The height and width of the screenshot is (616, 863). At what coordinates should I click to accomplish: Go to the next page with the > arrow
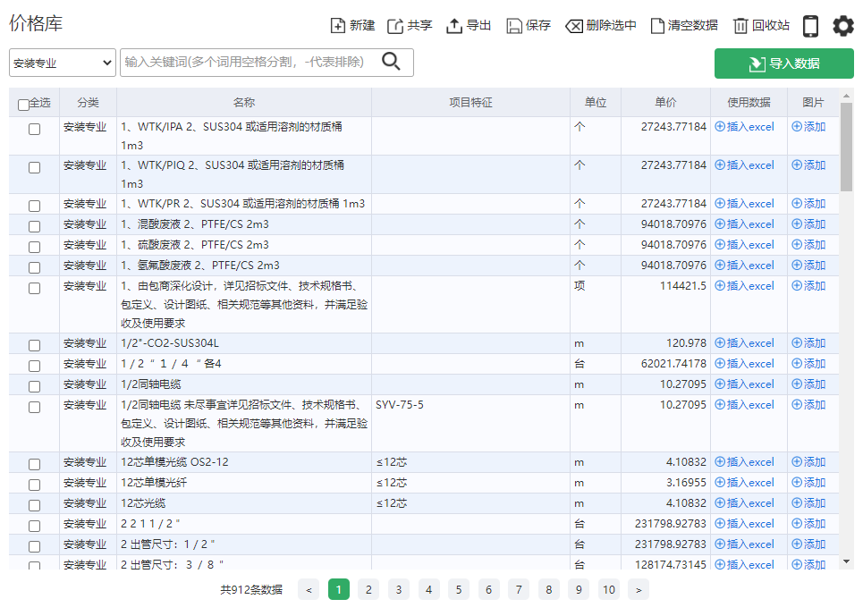click(638, 589)
